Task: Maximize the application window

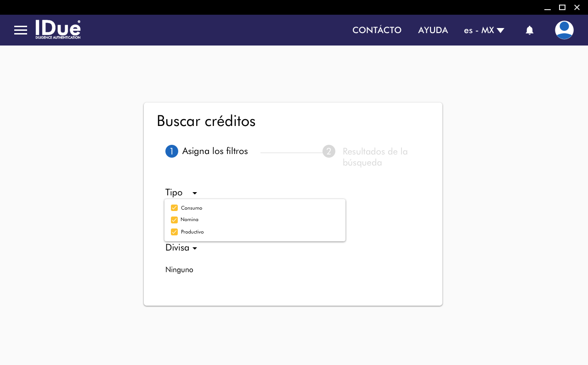Action: [x=562, y=7]
